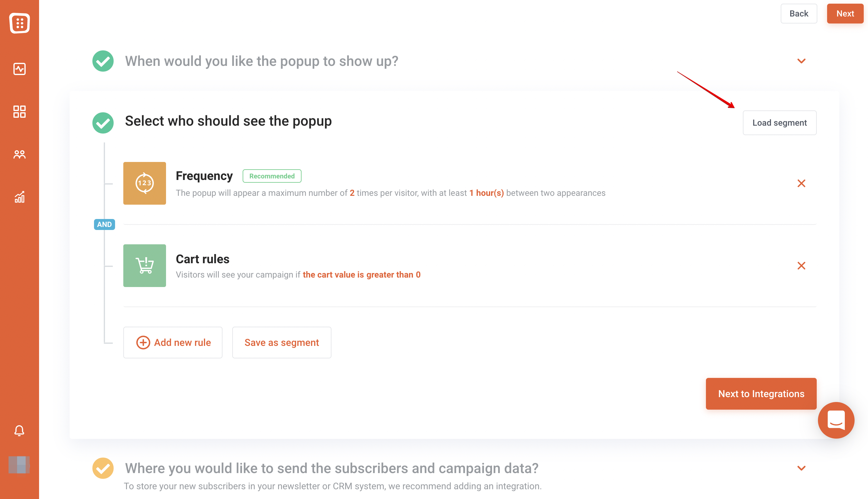This screenshot has width=868, height=499.
Task: Click the Frequency rule counter icon
Action: click(x=144, y=183)
